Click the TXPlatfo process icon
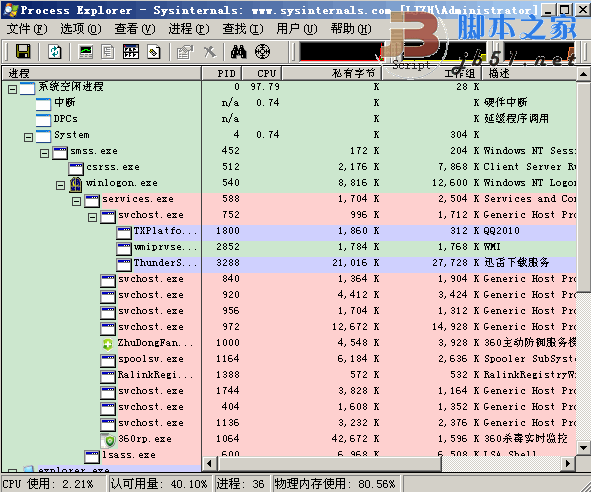This screenshot has width=591, height=492. (124, 232)
